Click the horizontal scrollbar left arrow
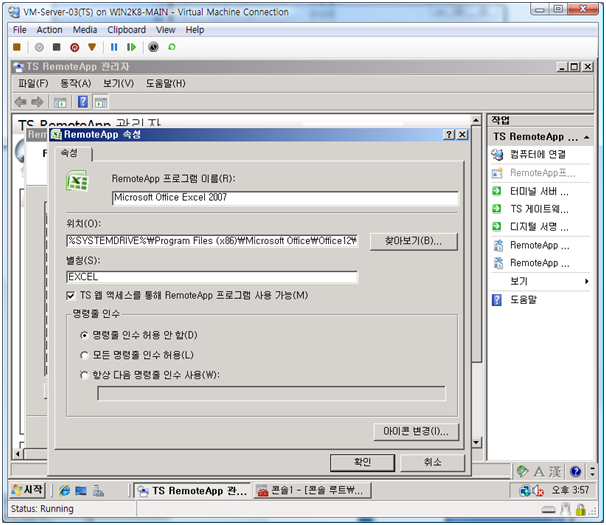Screen dimensions: 606x525 click(x=18, y=453)
